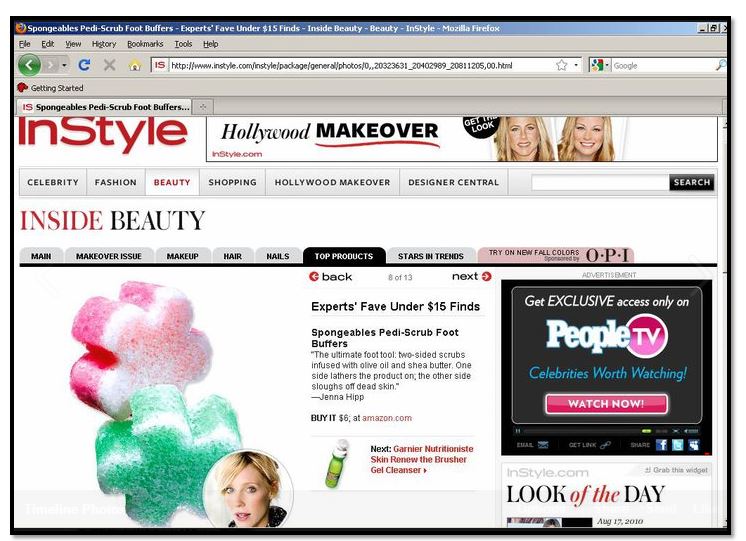Open the History menu
This screenshot has width=746, height=541.
point(104,44)
